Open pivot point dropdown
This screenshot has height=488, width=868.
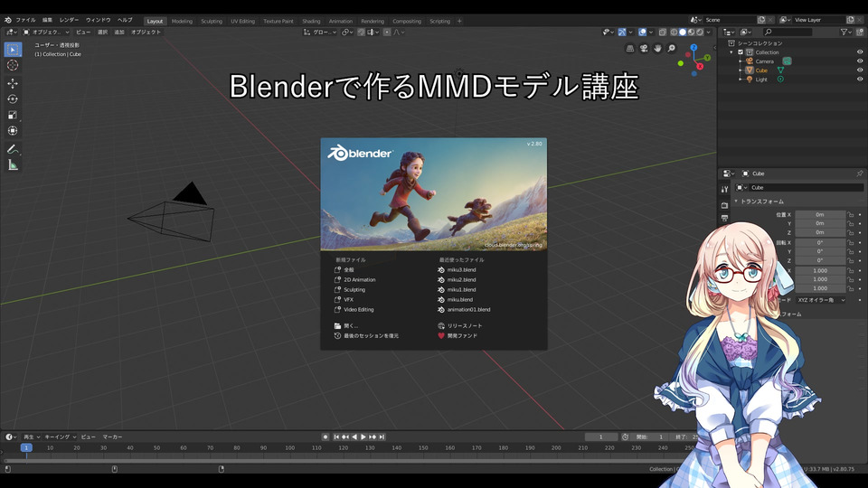pos(347,33)
